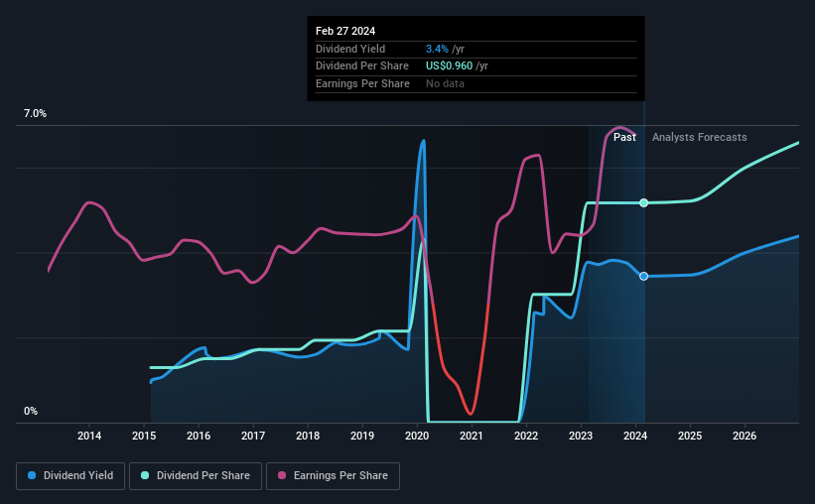
Task: Toggle the Earnings Per Share legend button
Action: [x=334, y=476]
